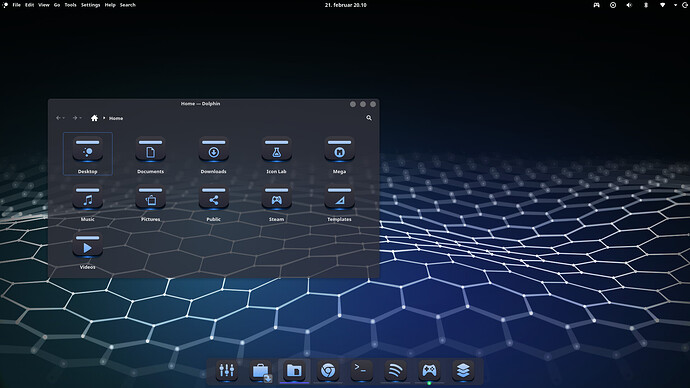Open the Steam folder
The height and width of the screenshot is (388, 690).
[x=276, y=198]
